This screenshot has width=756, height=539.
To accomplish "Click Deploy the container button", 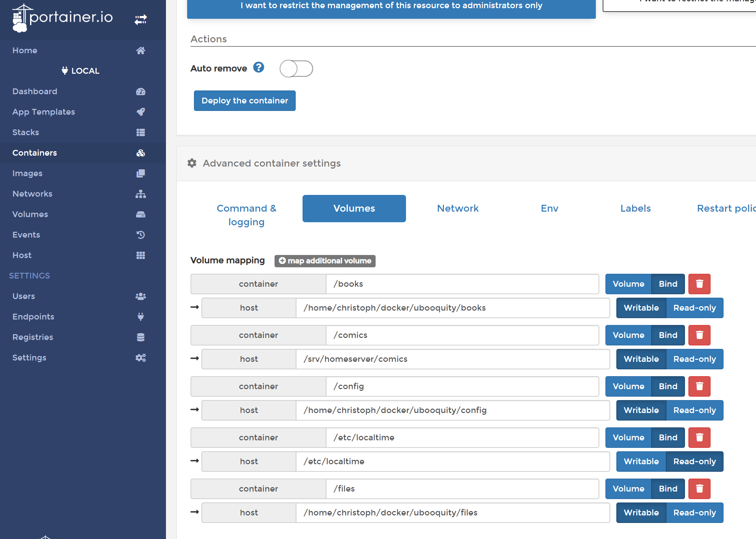I will pos(244,101).
